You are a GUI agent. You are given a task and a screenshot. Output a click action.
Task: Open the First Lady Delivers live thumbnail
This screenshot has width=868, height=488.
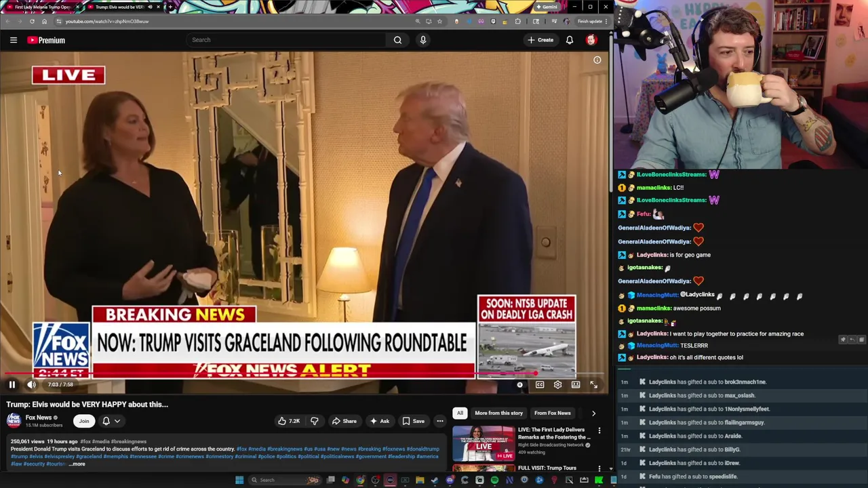point(484,443)
